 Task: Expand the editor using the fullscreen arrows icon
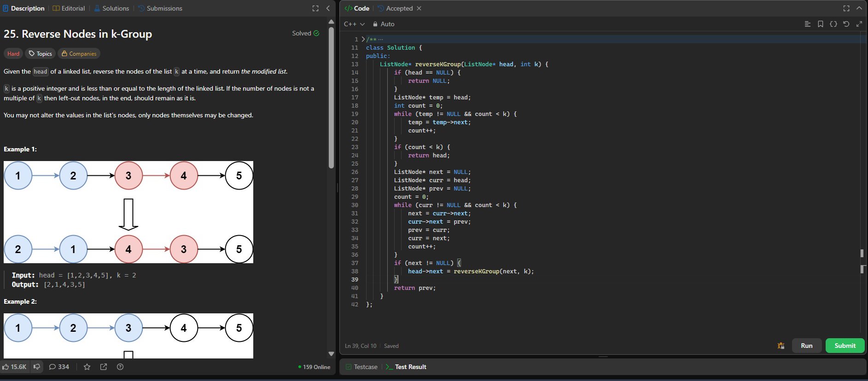click(859, 24)
